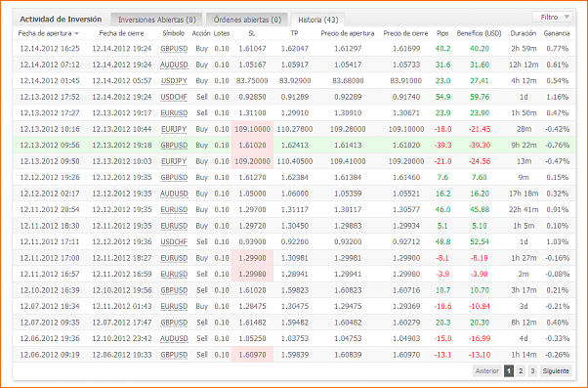The width and height of the screenshot is (588, 388).
Task: Sort by Fecha de cierre header
Action: coord(121,33)
